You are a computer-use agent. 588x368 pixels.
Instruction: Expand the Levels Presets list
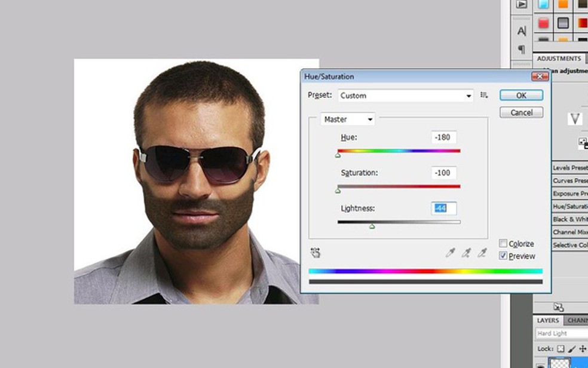(570, 167)
